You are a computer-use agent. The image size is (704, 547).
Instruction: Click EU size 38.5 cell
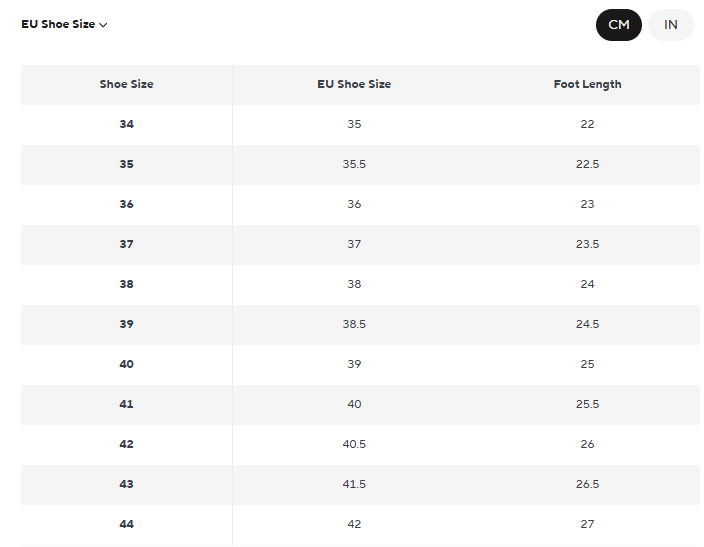[354, 324]
